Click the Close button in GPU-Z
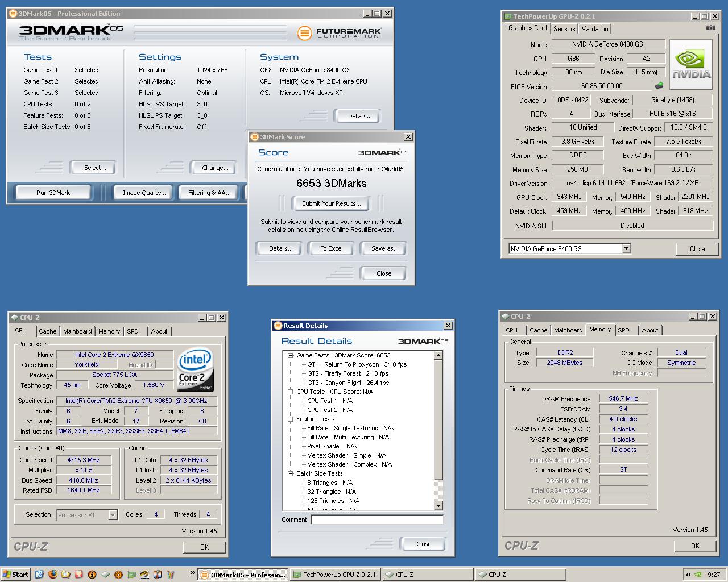The height and width of the screenshot is (582, 728). click(697, 248)
